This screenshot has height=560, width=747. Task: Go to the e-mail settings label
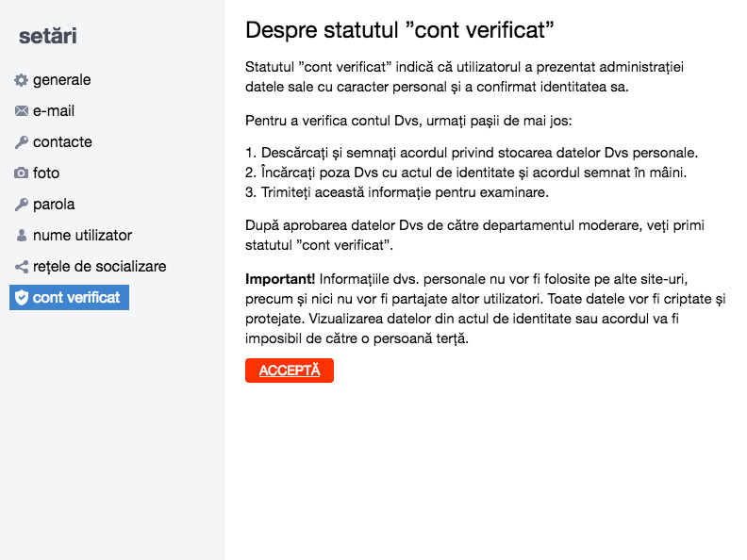(54, 111)
